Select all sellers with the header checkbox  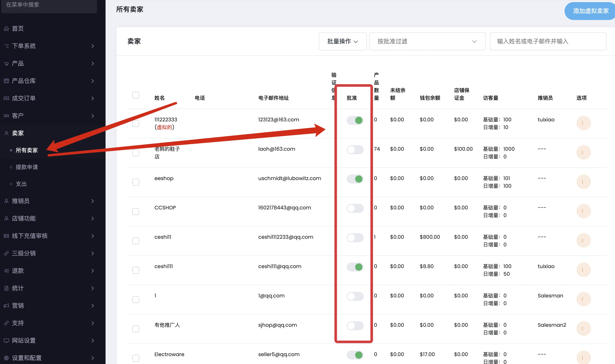click(136, 95)
